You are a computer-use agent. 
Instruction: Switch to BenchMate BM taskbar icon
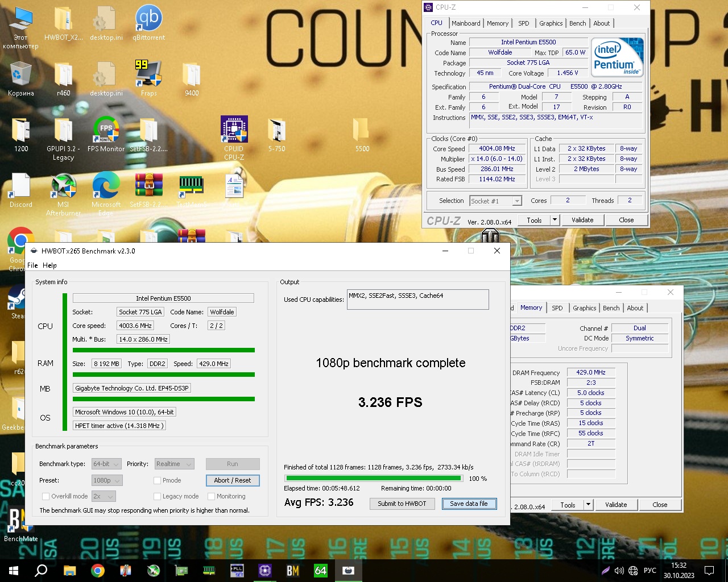293,570
